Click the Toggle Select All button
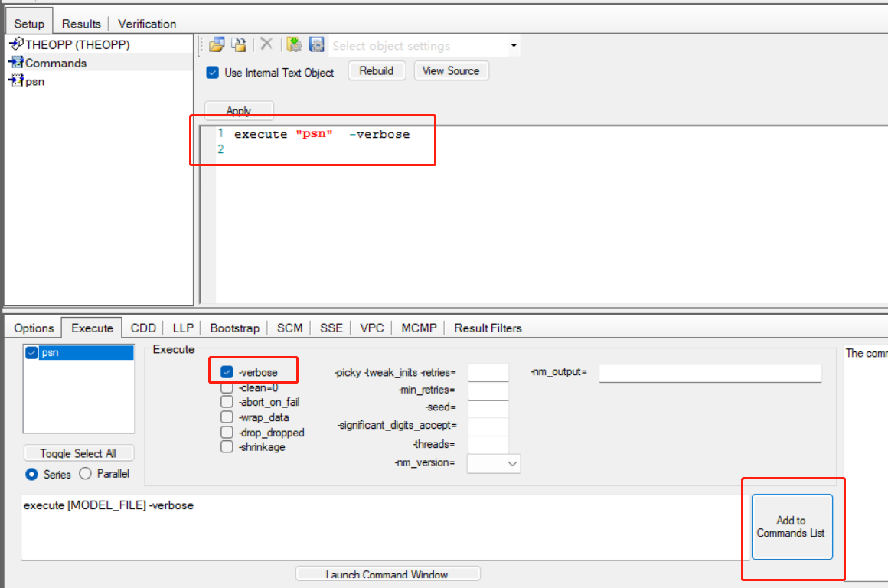 (x=79, y=453)
